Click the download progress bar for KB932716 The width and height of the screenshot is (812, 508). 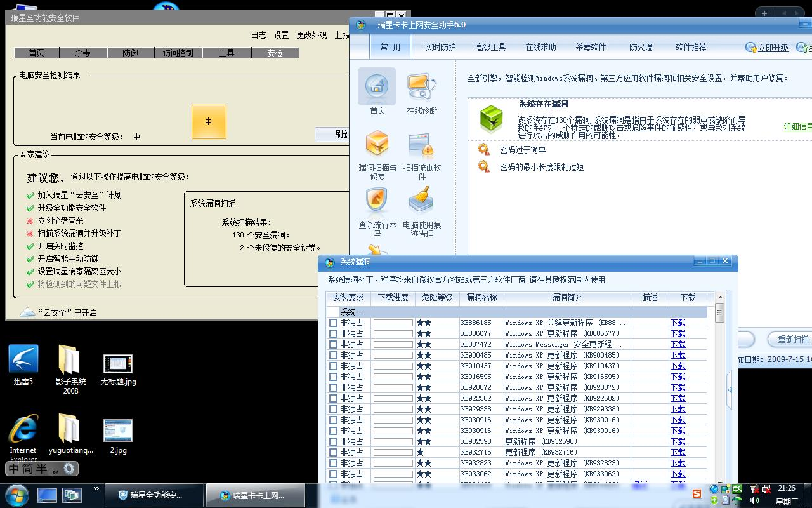pyautogui.click(x=393, y=453)
